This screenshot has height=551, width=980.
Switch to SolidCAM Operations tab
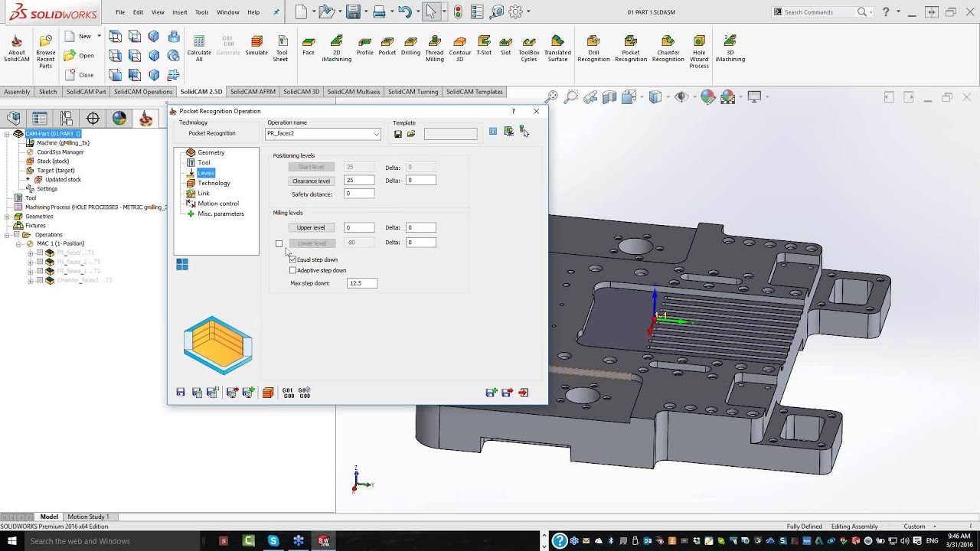point(143,92)
